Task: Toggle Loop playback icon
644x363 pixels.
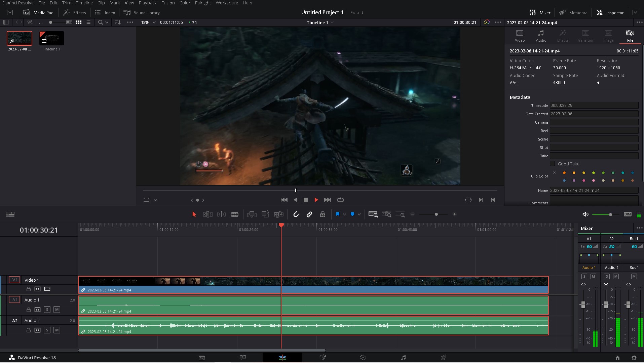Action: point(340,200)
